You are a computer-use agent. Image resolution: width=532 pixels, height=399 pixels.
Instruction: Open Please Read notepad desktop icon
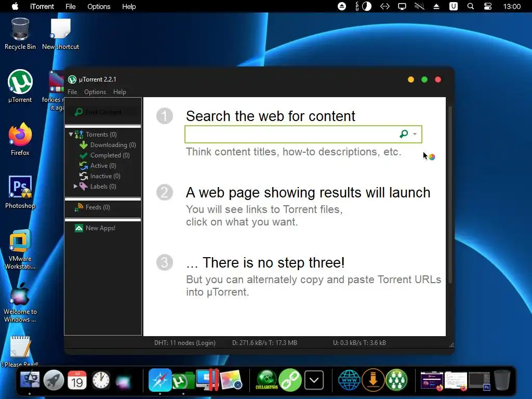[x=20, y=351]
